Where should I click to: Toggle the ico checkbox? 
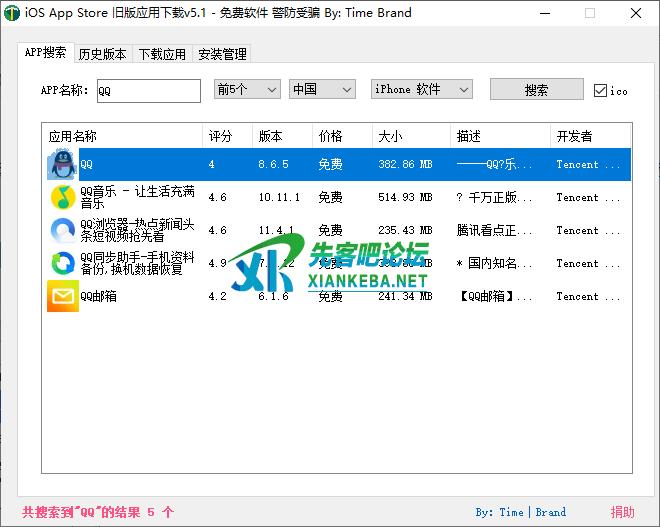click(600, 91)
